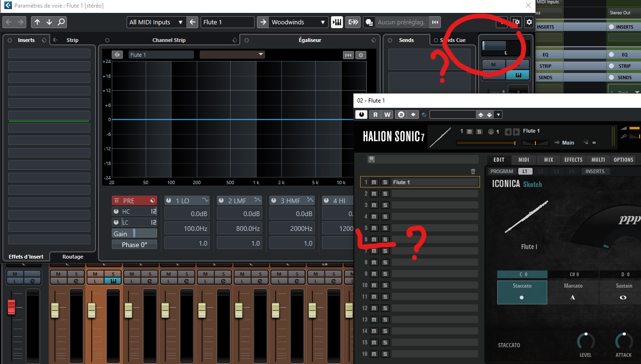Enable the LC low-cut filter
641x364 pixels.
(x=116, y=222)
